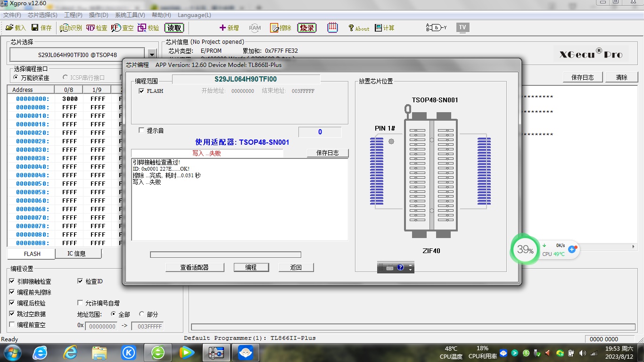
Task: Click the 烧录 (Program) toolbar icon
Action: [307, 28]
